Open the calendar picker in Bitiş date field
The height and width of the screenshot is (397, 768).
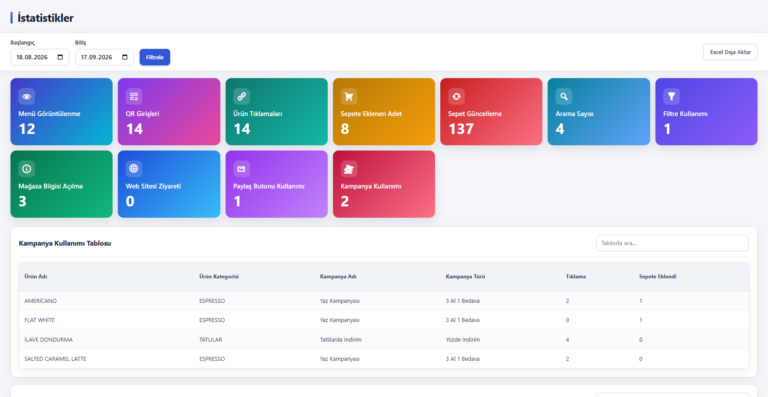click(124, 57)
